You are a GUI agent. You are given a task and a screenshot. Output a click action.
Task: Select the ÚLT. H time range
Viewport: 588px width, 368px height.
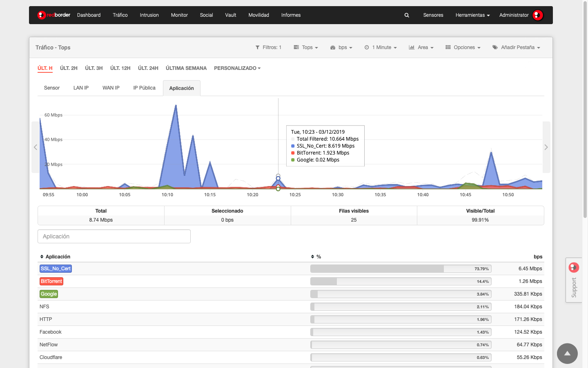[x=45, y=68]
